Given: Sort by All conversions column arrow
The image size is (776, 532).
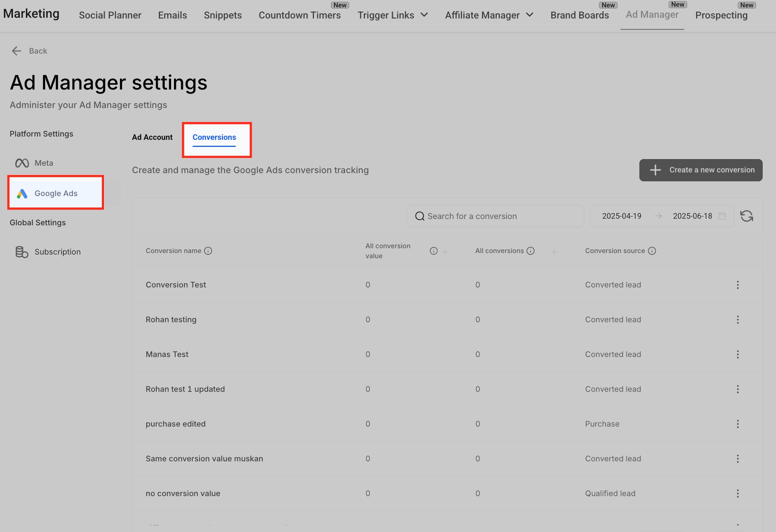Looking at the screenshot, I should pyautogui.click(x=554, y=251).
